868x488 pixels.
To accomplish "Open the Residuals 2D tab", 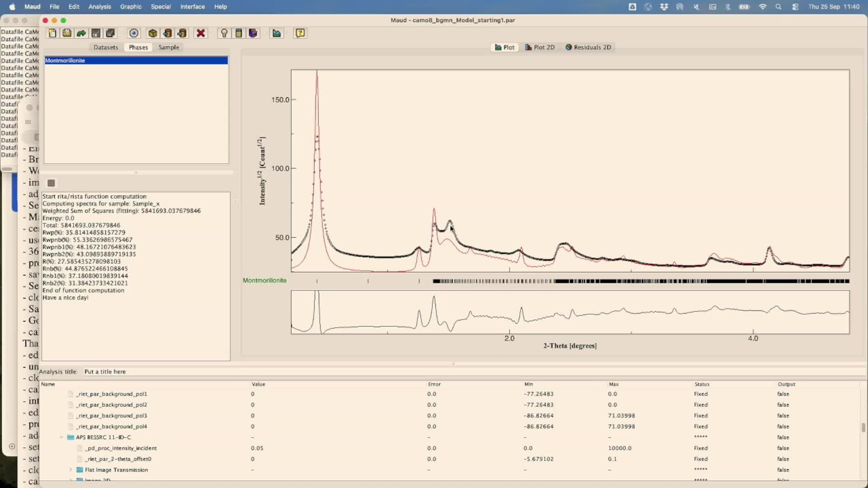I will click(588, 47).
